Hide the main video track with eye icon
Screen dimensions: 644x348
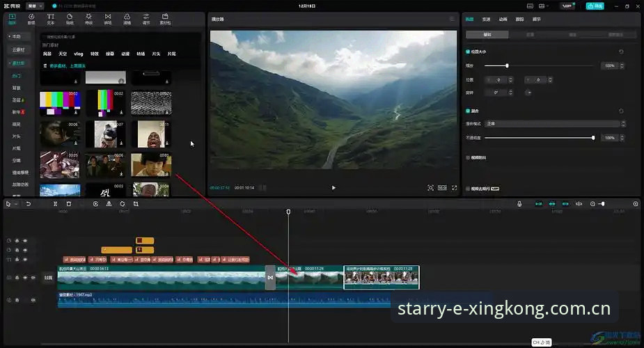click(x=25, y=278)
